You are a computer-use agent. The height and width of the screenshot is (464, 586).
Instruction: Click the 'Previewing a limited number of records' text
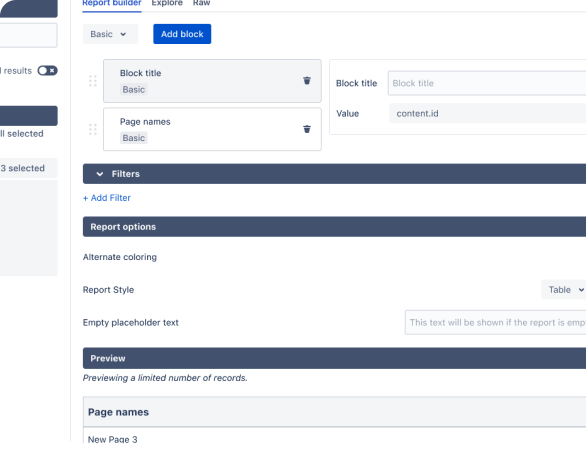pos(165,378)
